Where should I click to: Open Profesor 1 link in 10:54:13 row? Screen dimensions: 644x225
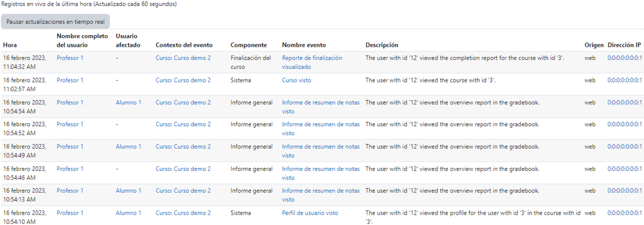70,191
